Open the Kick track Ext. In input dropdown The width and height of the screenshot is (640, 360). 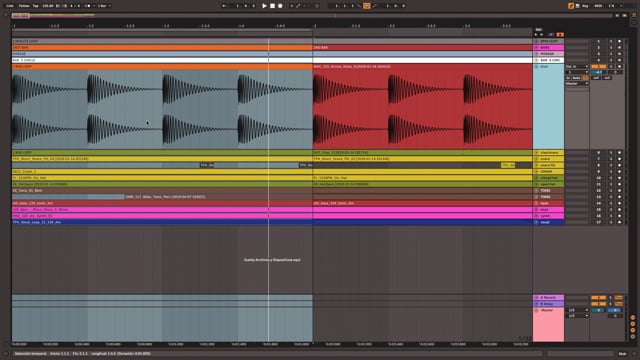[x=577, y=66]
